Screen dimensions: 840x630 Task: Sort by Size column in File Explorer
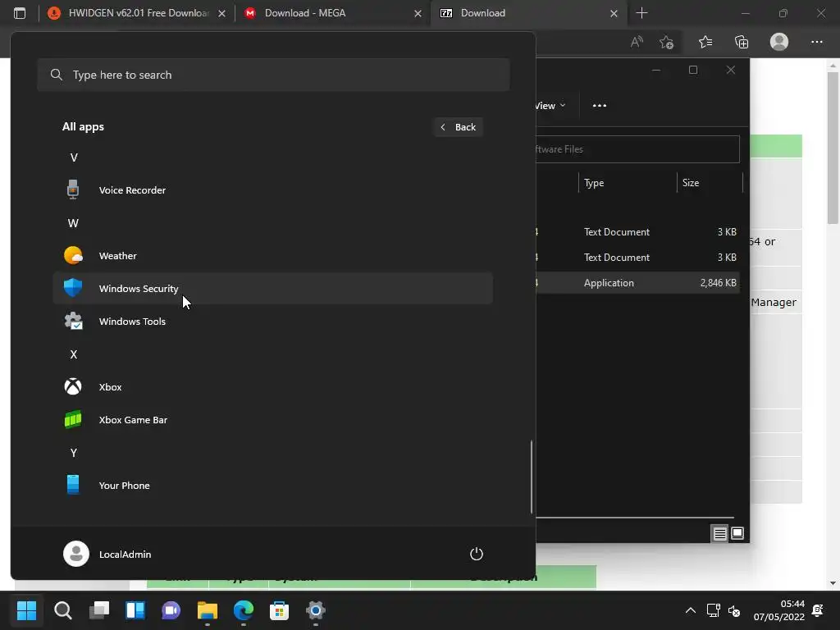point(710,183)
